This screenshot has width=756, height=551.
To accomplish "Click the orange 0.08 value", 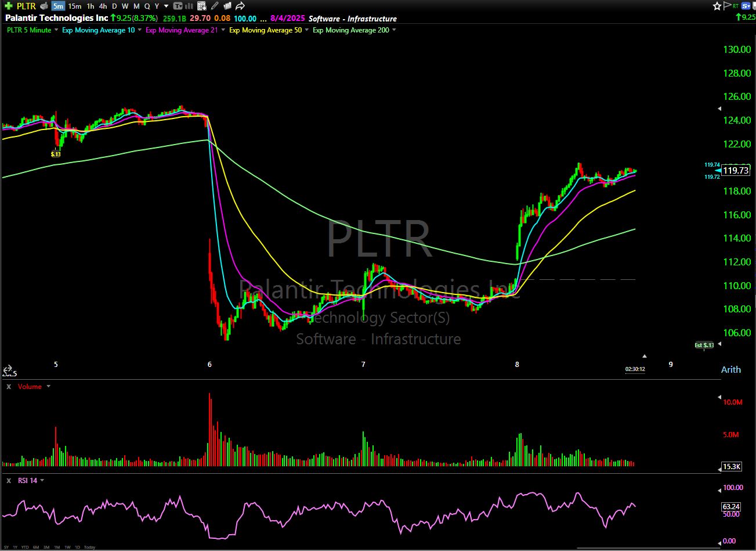I will (x=222, y=19).
